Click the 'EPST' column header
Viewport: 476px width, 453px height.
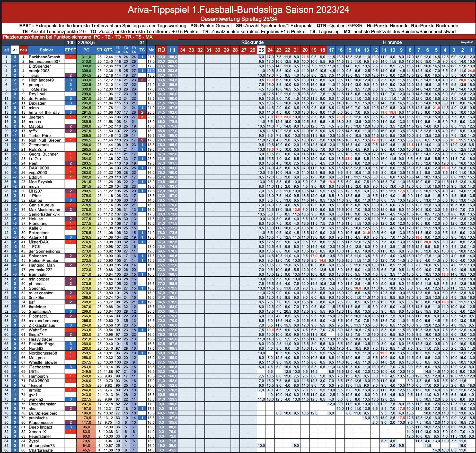pyautogui.click(x=70, y=50)
